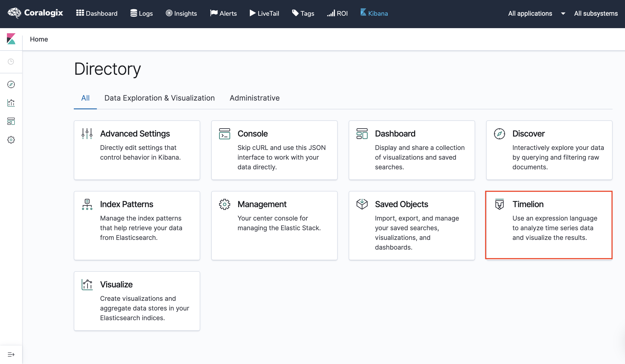Open the Dashboard card title

[x=395, y=134]
